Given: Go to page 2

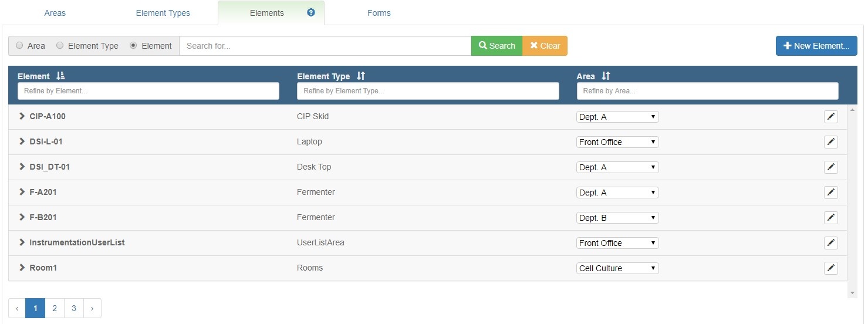Looking at the screenshot, I should coord(55,308).
